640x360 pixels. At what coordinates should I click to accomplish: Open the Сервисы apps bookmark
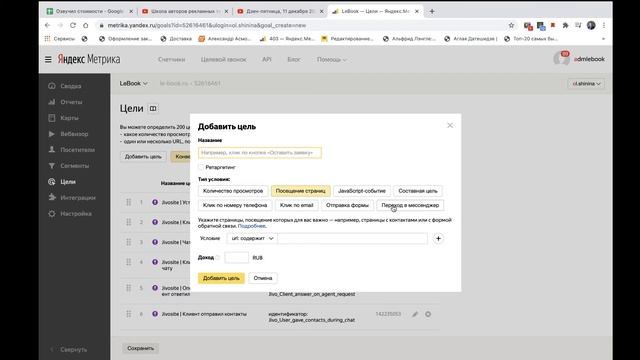pos(60,39)
